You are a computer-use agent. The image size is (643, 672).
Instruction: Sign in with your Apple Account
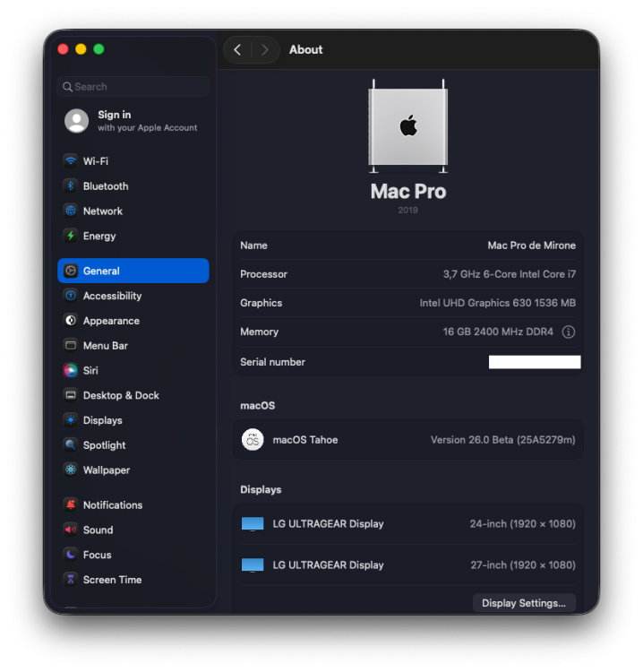coord(133,121)
